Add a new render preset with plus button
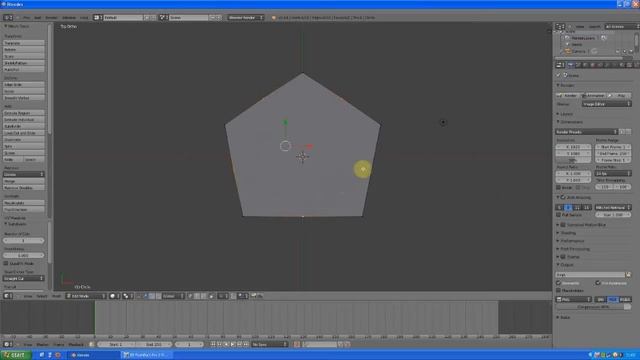Image resolution: width=640 pixels, height=360 pixels. pyautogui.click(x=622, y=132)
